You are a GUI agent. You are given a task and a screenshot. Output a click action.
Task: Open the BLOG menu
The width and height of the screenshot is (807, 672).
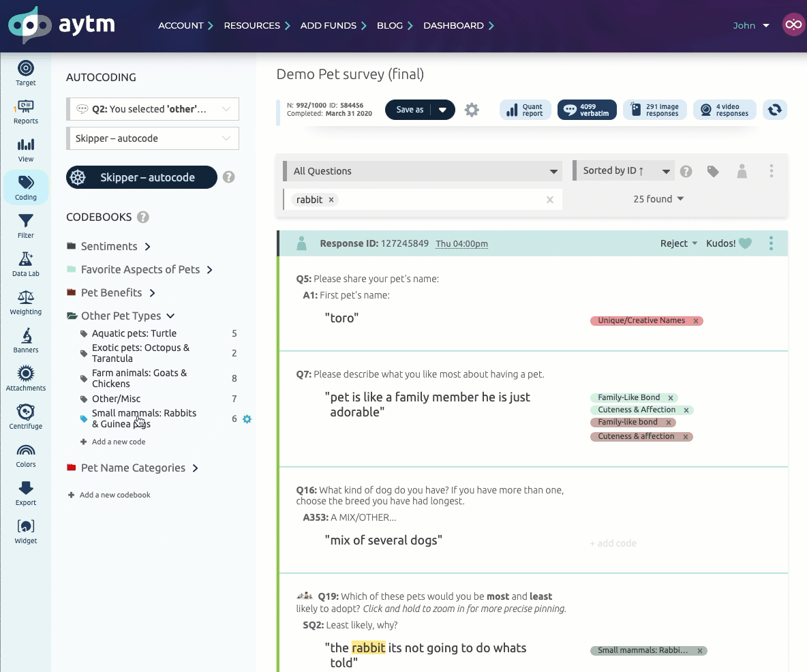(395, 25)
